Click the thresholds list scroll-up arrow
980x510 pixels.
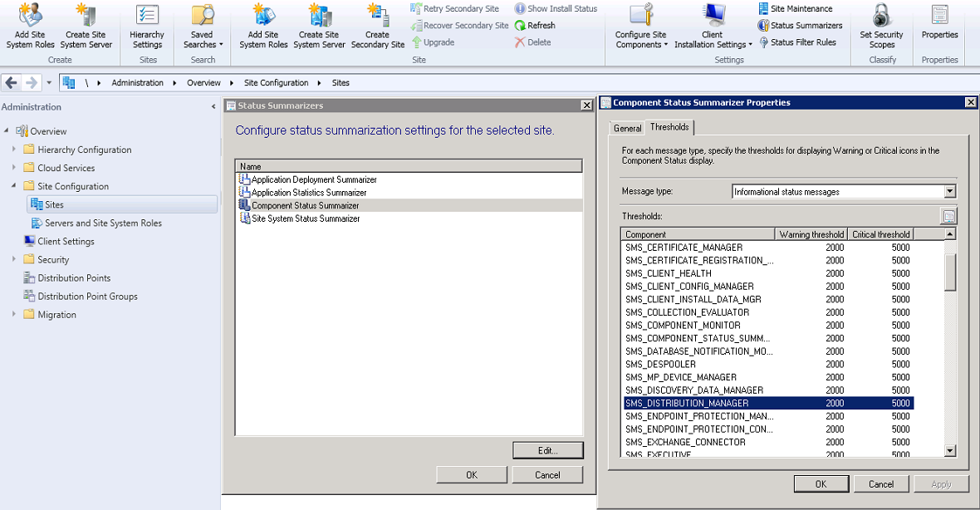(x=950, y=233)
